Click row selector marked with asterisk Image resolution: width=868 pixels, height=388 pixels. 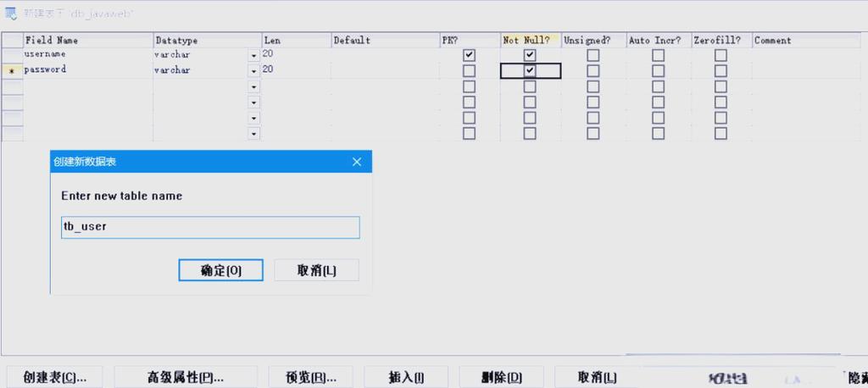(12, 71)
